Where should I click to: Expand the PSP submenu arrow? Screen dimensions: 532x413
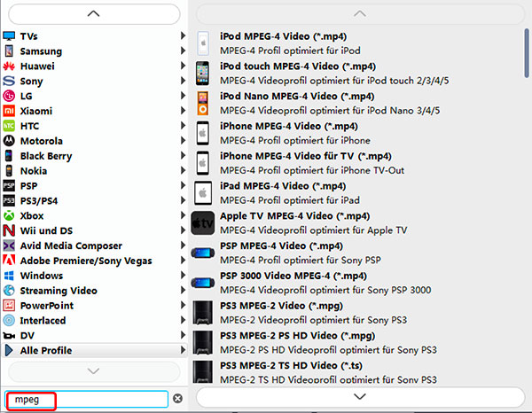coord(183,185)
